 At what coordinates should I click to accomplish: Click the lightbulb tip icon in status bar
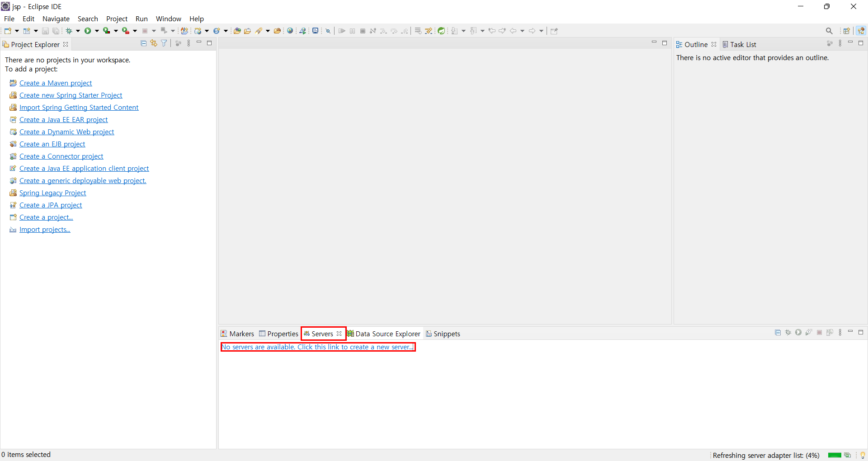[863, 455]
